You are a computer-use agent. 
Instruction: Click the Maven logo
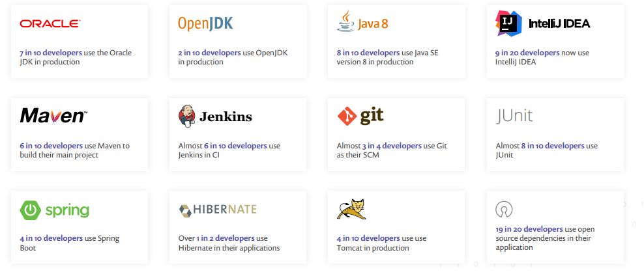[x=54, y=116]
